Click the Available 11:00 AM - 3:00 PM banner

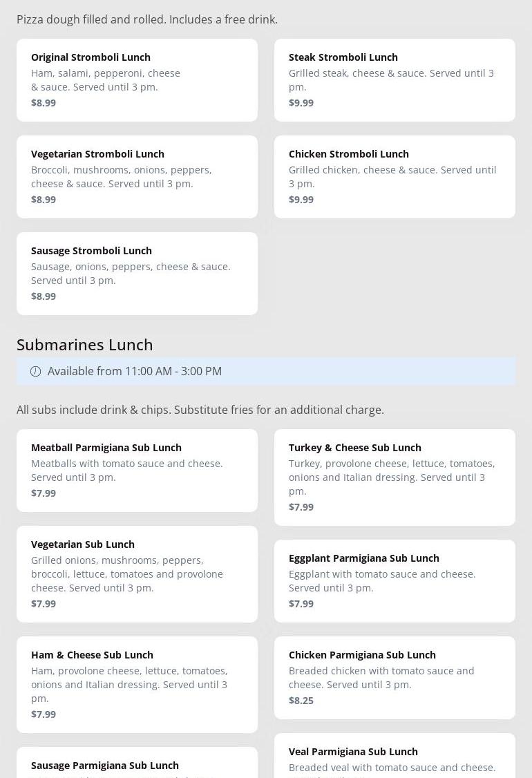pyautogui.click(x=266, y=371)
